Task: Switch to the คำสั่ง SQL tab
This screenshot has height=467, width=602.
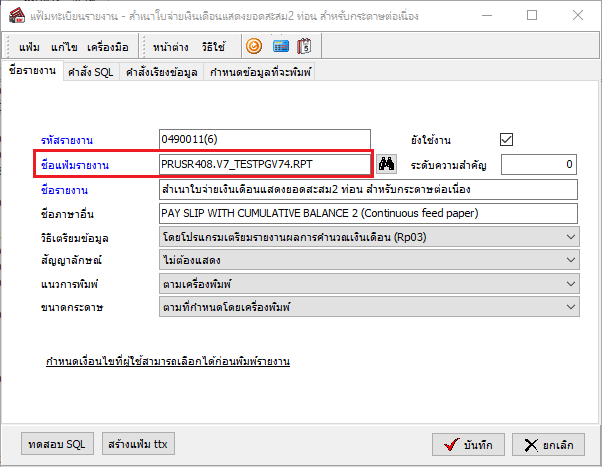Action: click(x=91, y=72)
